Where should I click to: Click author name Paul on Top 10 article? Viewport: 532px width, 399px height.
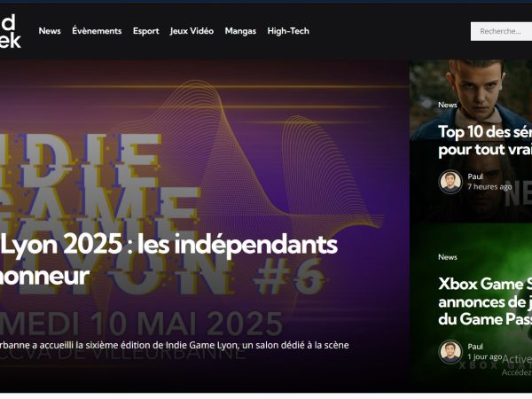(x=475, y=176)
